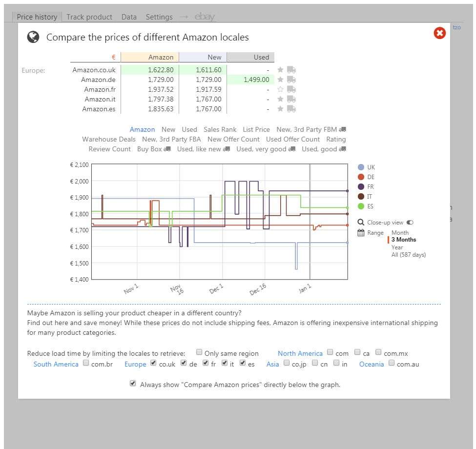
Task: Click the globe icon beside the heading
Action: pos(33,37)
